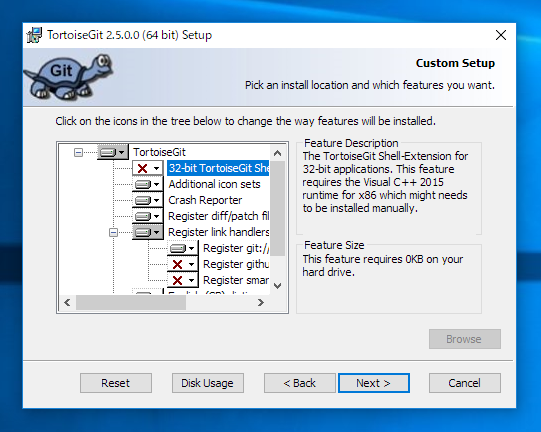The width and height of the screenshot is (541, 432).
Task: Proceed with the Next button
Action: click(374, 383)
